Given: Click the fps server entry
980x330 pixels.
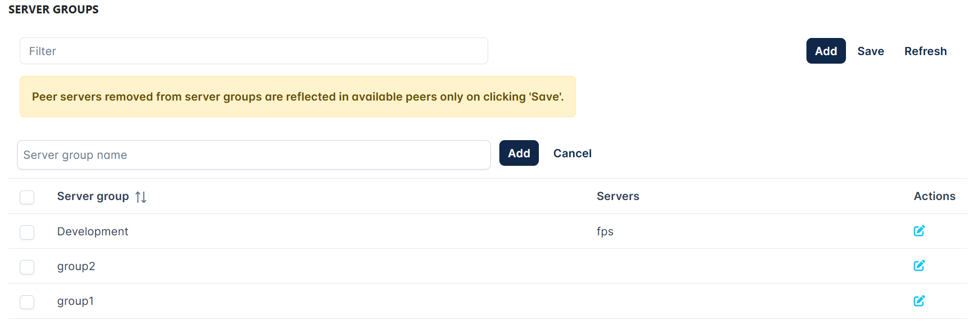Looking at the screenshot, I should tap(605, 232).
